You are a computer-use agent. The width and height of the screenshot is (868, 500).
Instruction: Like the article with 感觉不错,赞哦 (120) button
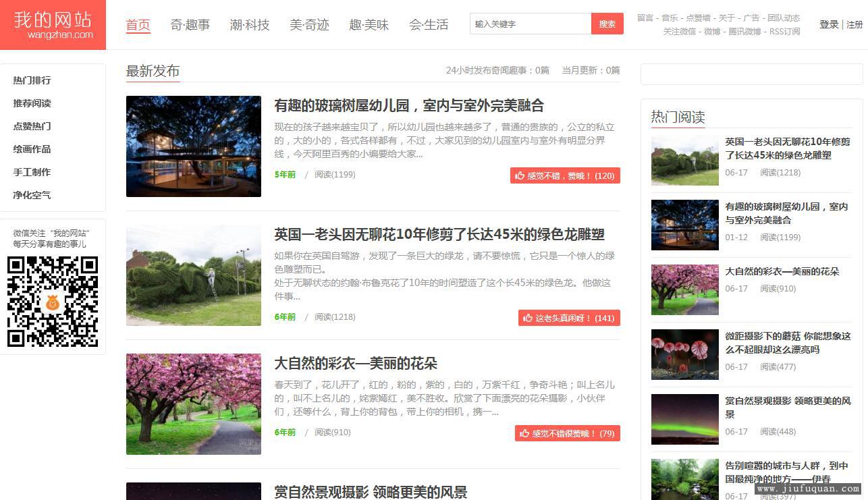[x=565, y=175]
